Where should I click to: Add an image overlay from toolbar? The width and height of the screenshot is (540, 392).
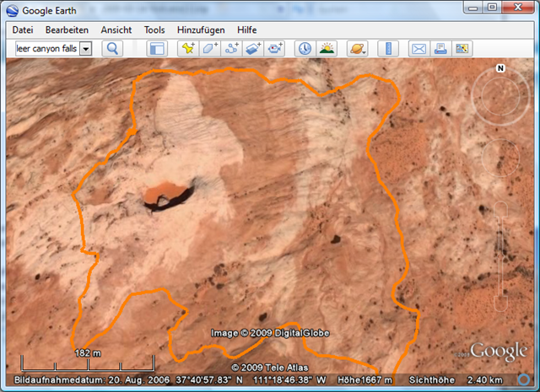tap(254, 49)
